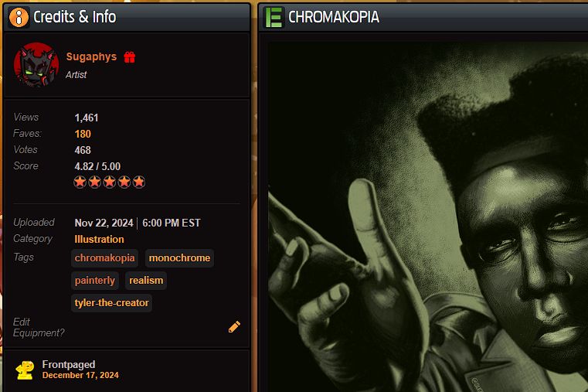The width and height of the screenshot is (588, 392).
Task: Click the CHROMAKOPIA title header
Action: 334,17
